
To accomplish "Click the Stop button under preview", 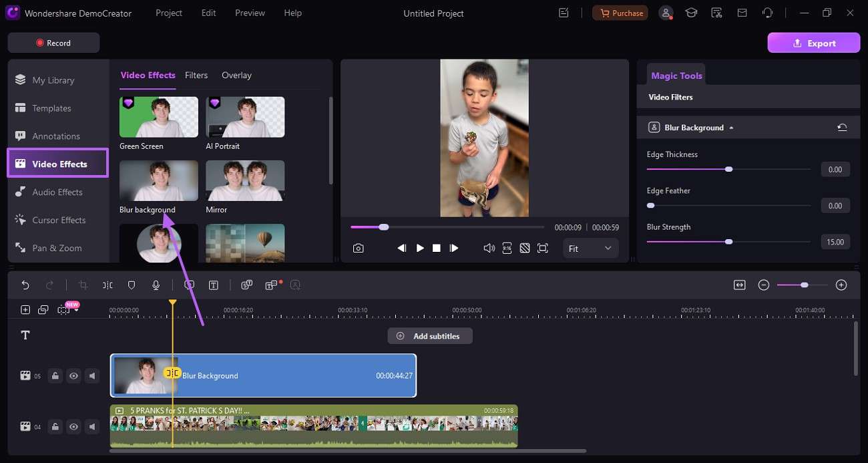I will (x=436, y=248).
